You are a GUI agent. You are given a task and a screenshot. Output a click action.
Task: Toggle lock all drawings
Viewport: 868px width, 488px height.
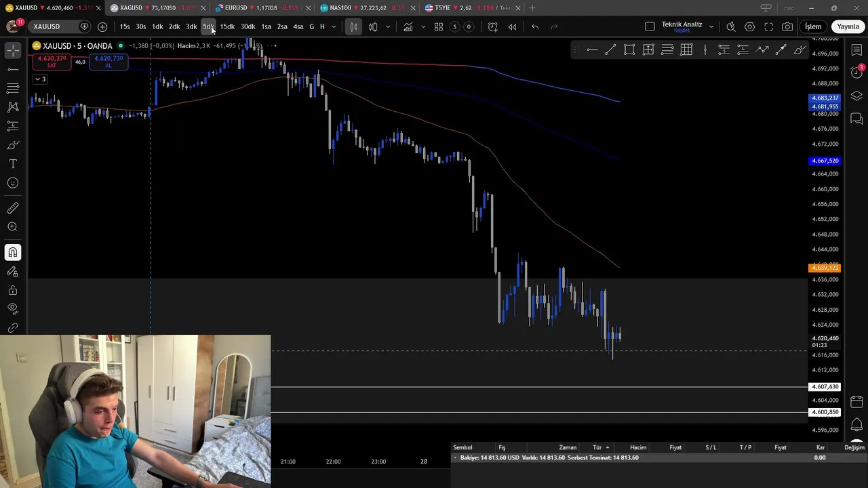[13, 291]
